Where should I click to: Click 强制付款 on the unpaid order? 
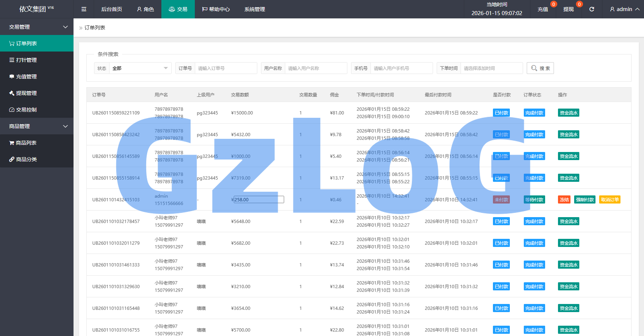coord(584,200)
